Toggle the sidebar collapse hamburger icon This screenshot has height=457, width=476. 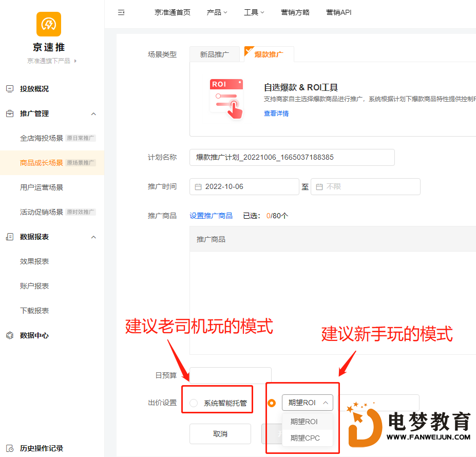(121, 12)
